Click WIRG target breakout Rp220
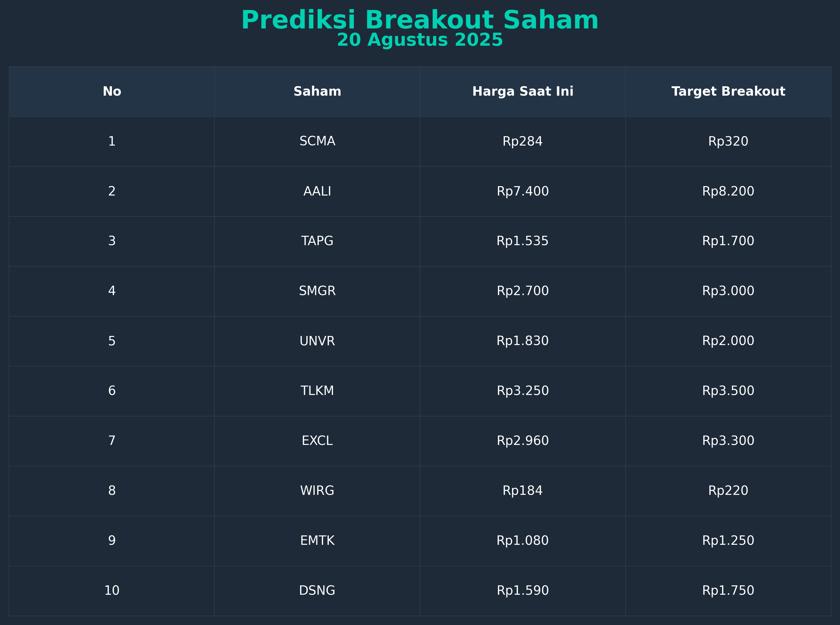Image resolution: width=840 pixels, height=625 pixels. tap(728, 491)
